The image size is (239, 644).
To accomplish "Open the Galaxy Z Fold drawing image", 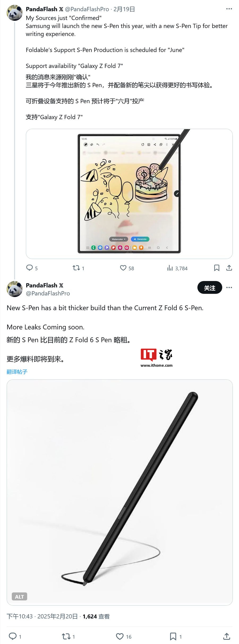I will pyautogui.click(x=129, y=194).
